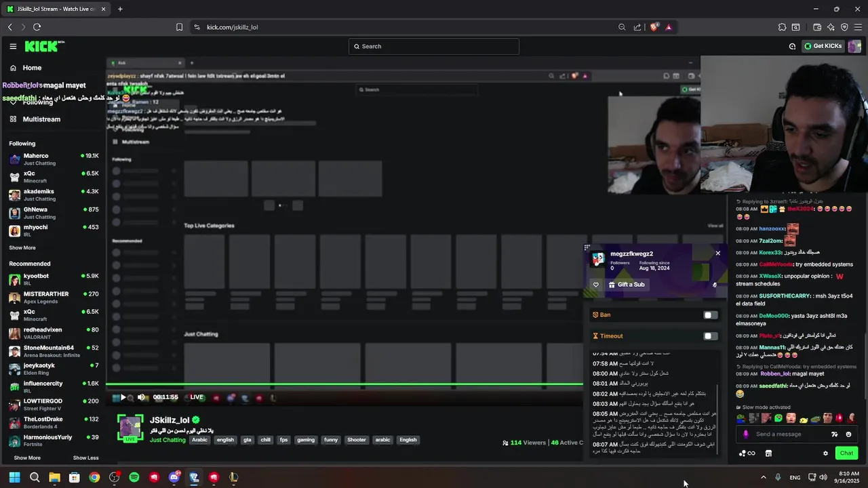Open the user profile avatar at top right
Screen dimensions: 868x488
click(x=854, y=46)
